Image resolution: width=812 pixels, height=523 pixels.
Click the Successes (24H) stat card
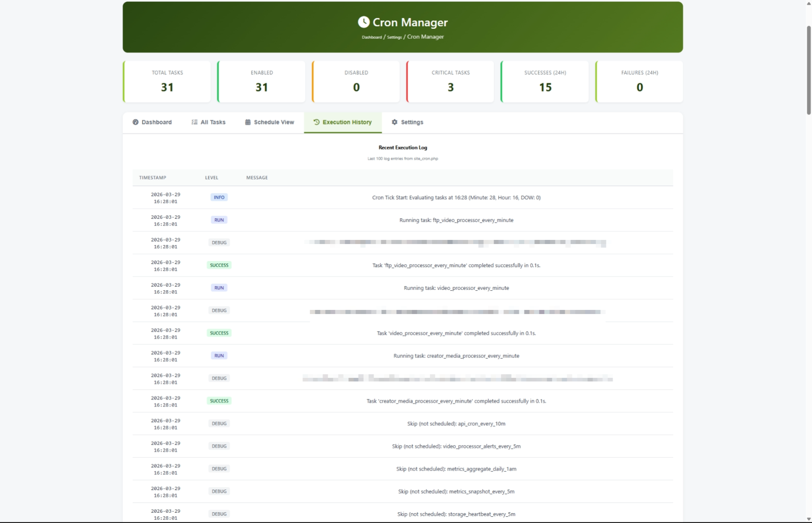pos(545,81)
